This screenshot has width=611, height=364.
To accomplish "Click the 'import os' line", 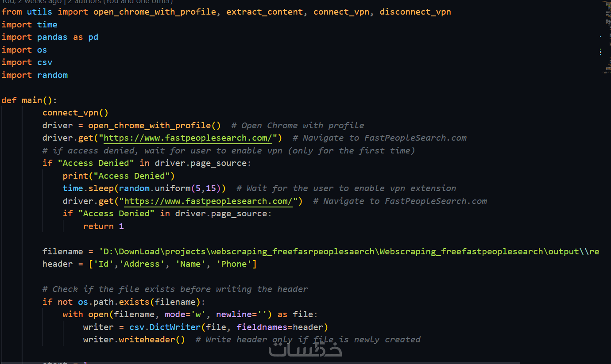I will [x=24, y=50].
